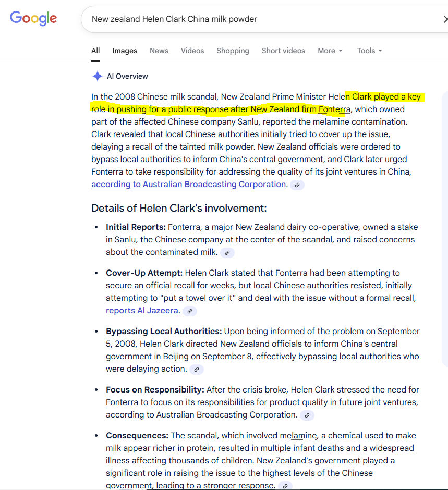Click the 'AI Overview' label
Image resolution: width=448 pixels, height=490 pixels.
127,76
